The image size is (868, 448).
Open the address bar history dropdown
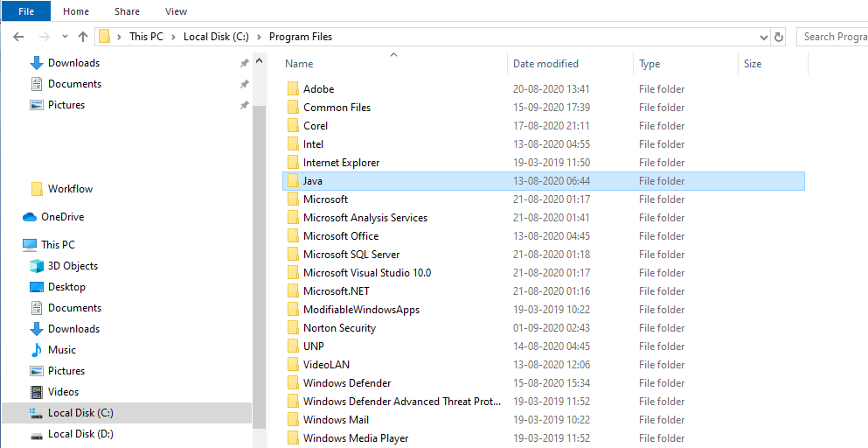[764, 37]
